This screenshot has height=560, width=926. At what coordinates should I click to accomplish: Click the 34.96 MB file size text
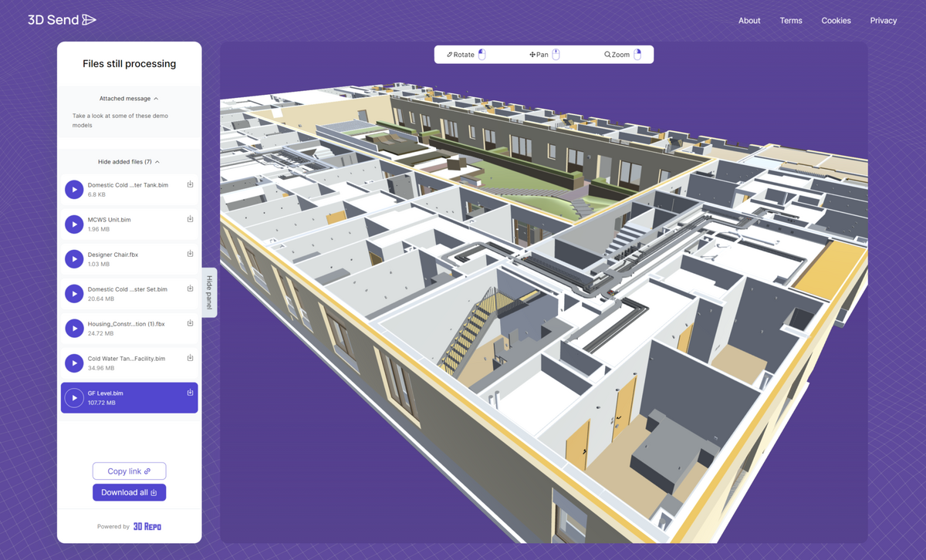tap(101, 368)
